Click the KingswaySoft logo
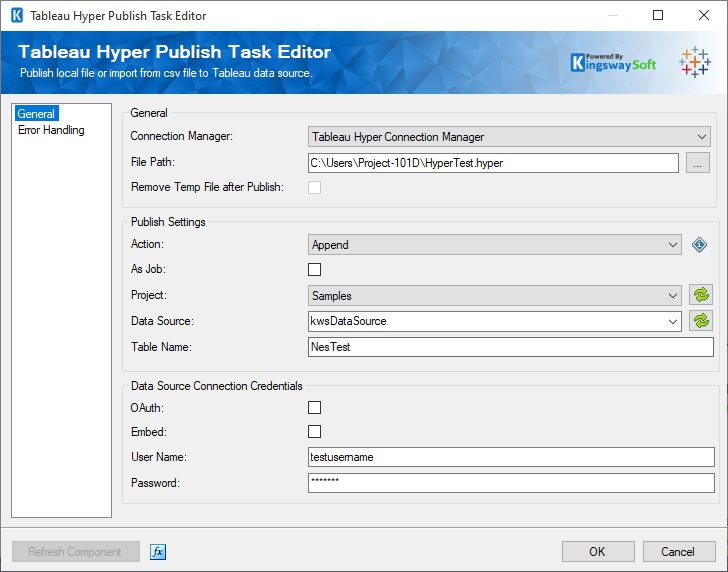The width and height of the screenshot is (728, 572). (x=613, y=63)
